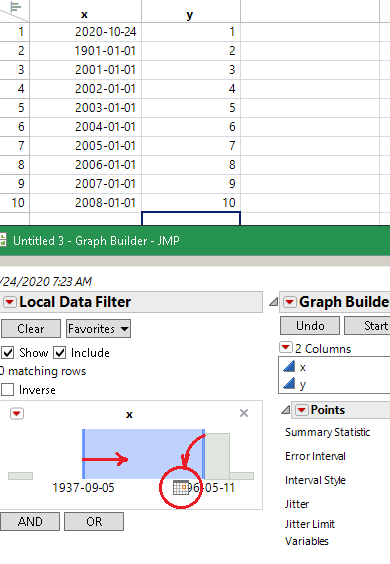Click the Jitter option label

[297, 504]
